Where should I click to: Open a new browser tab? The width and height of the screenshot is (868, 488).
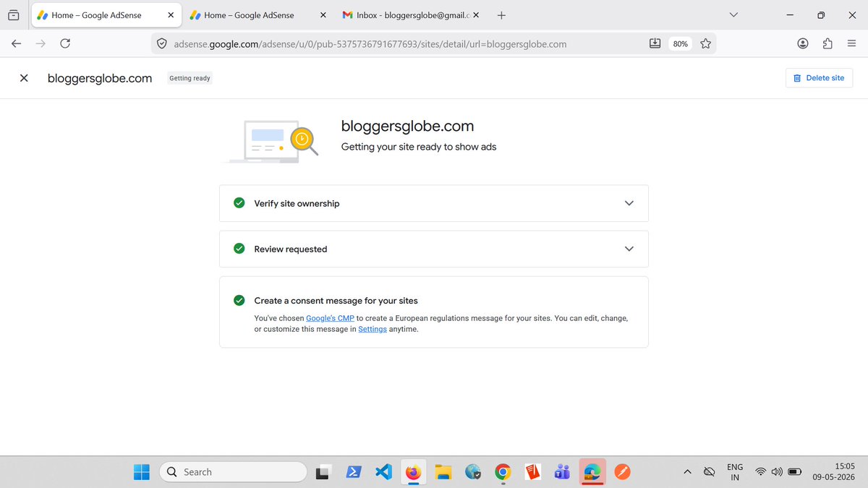501,14
